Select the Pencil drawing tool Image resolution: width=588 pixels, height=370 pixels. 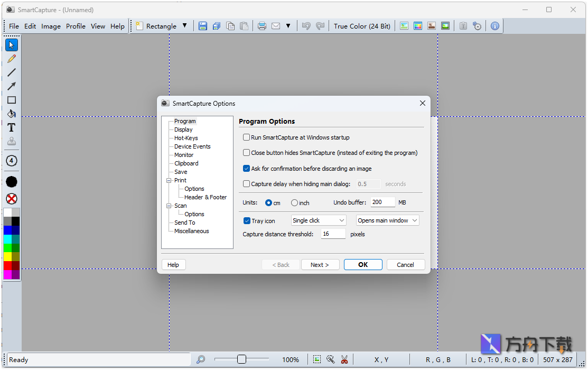point(11,59)
